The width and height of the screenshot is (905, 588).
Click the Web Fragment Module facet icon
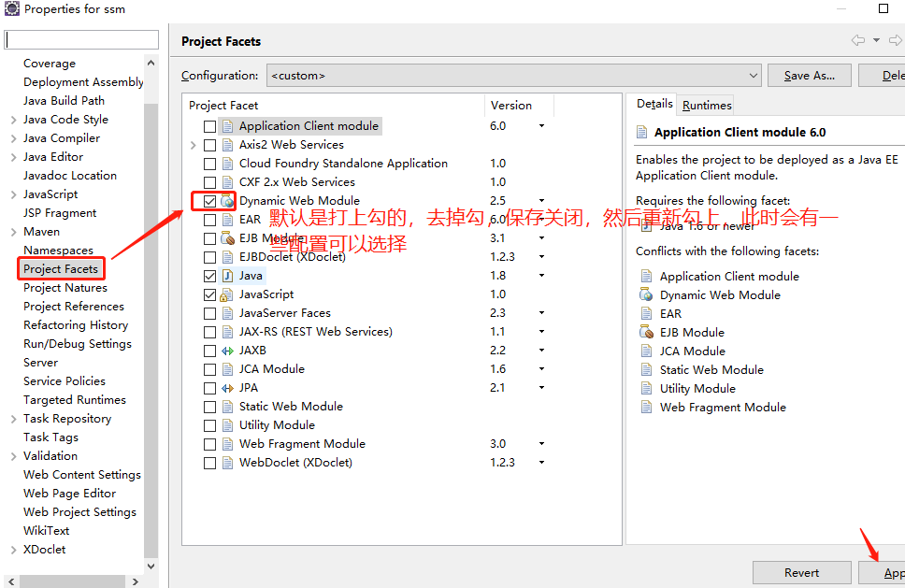[227, 444]
